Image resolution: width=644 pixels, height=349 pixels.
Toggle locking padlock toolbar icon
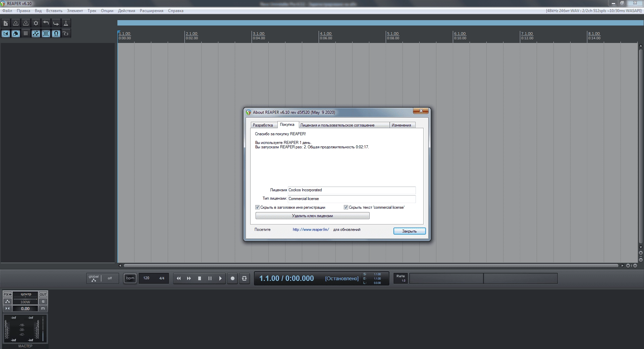click(x=66, y=34)
